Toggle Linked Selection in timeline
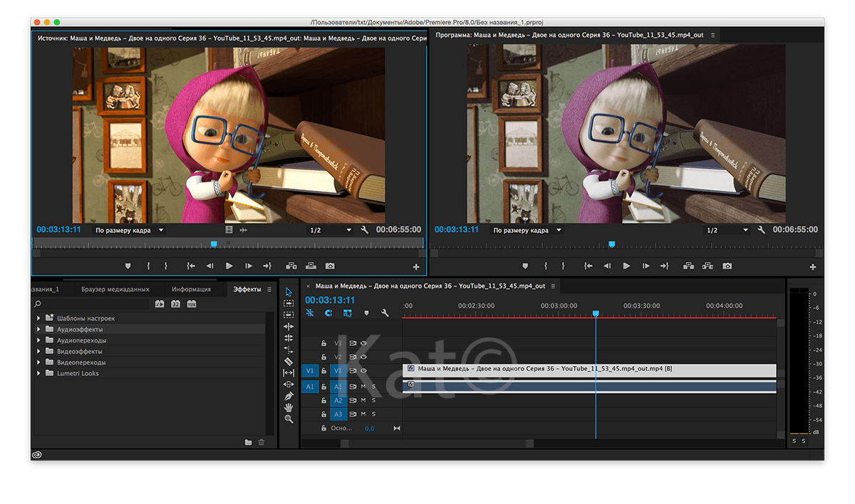 (347, 313)
